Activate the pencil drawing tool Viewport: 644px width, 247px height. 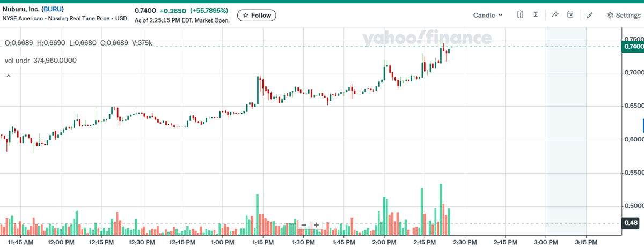(590, 15)
